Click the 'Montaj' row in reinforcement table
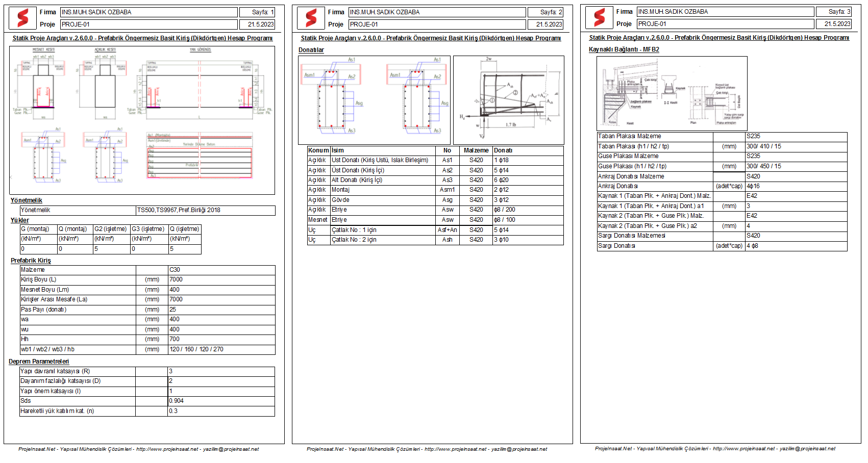Viewport: 868px width, 463px height. [x=435, y=190]
